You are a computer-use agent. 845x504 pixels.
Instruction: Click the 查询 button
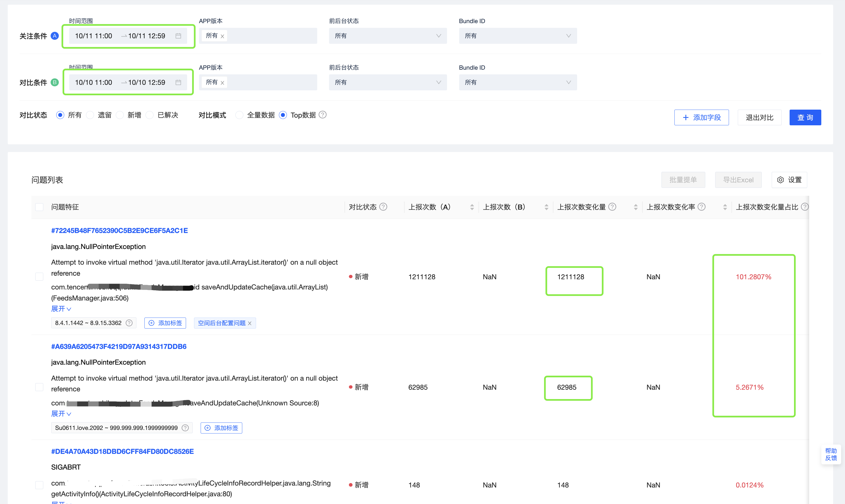click(805, 118)
